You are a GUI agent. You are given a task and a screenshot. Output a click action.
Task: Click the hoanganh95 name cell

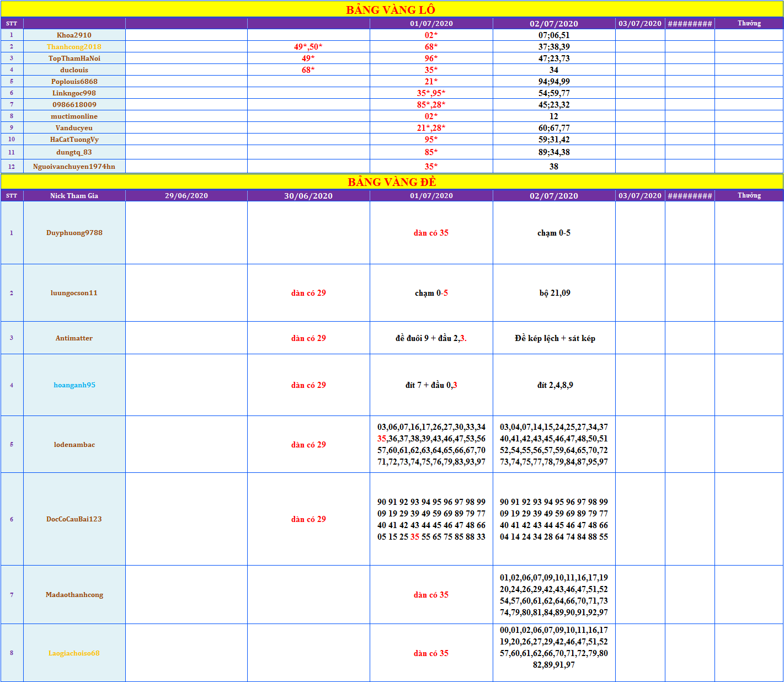click(x=74, y=385)
